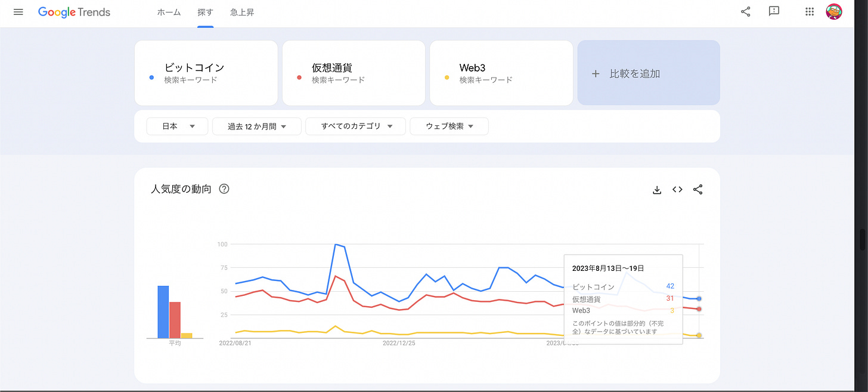Click the red endpoint chart marker
Viewport: 868px width, 392px height.
tap(699, 309)
